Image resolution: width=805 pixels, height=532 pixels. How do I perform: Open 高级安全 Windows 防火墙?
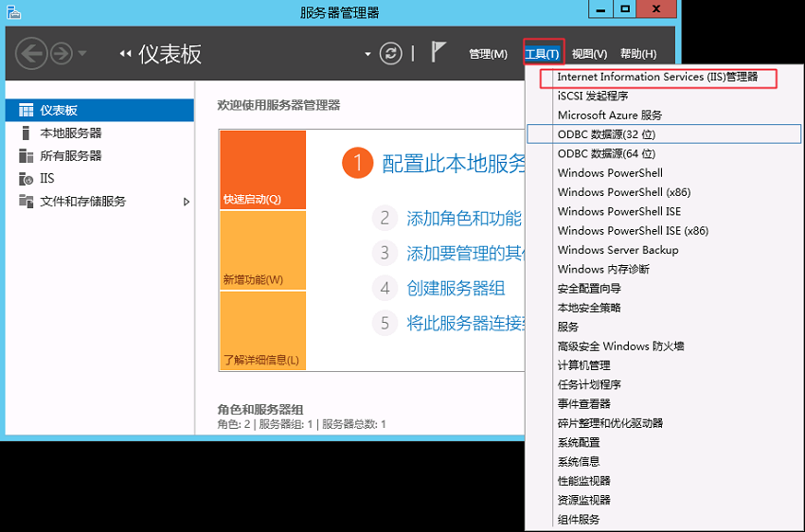click(620, 346)
